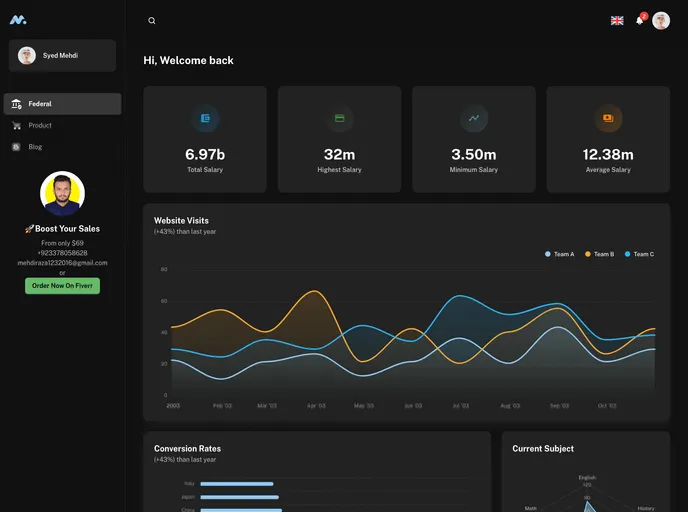
Task: Click the search magnifier icon
Action: [x=152, y=21]
